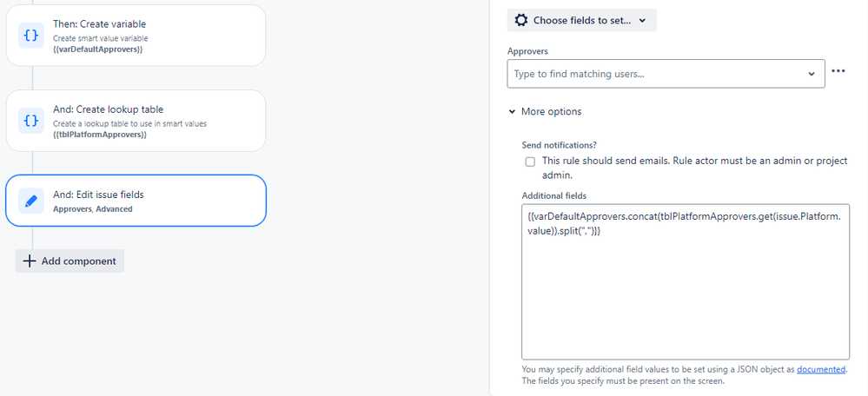Screen dimensions: 868x396
Task: Open the documented link
Action: click(821, 369)
